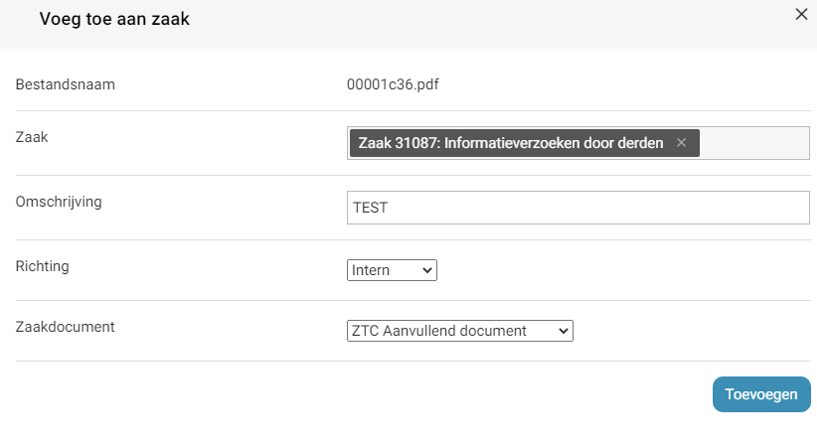Click the Omschrijving label

pos(59,202)
